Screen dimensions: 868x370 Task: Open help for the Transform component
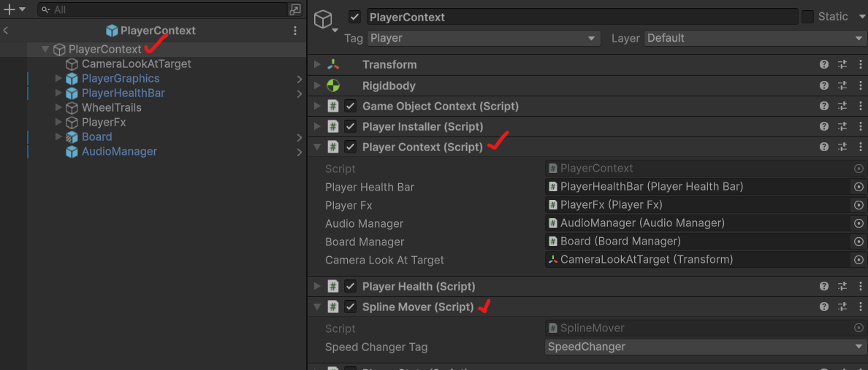pos(824,65)
